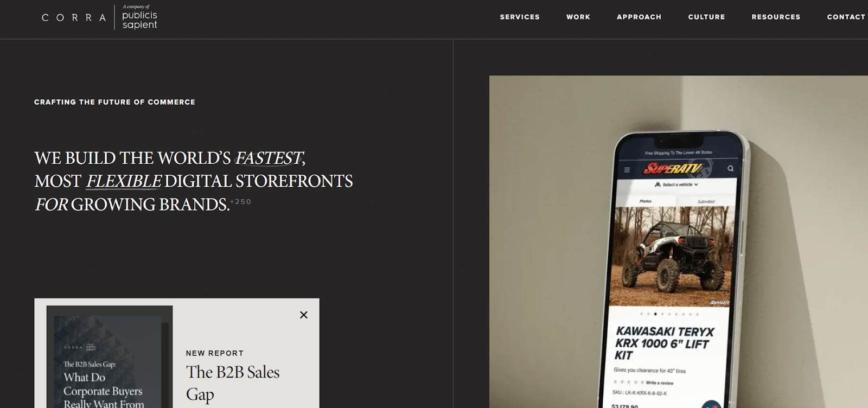Screen dimensions: 868x408
Task: Open the Culture menu item
Action: coord(706,17)
